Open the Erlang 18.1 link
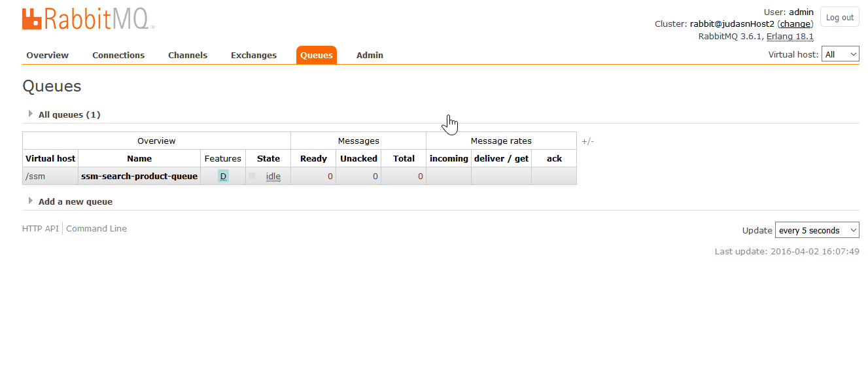This screenshot has width=868, height=391. 790,36
